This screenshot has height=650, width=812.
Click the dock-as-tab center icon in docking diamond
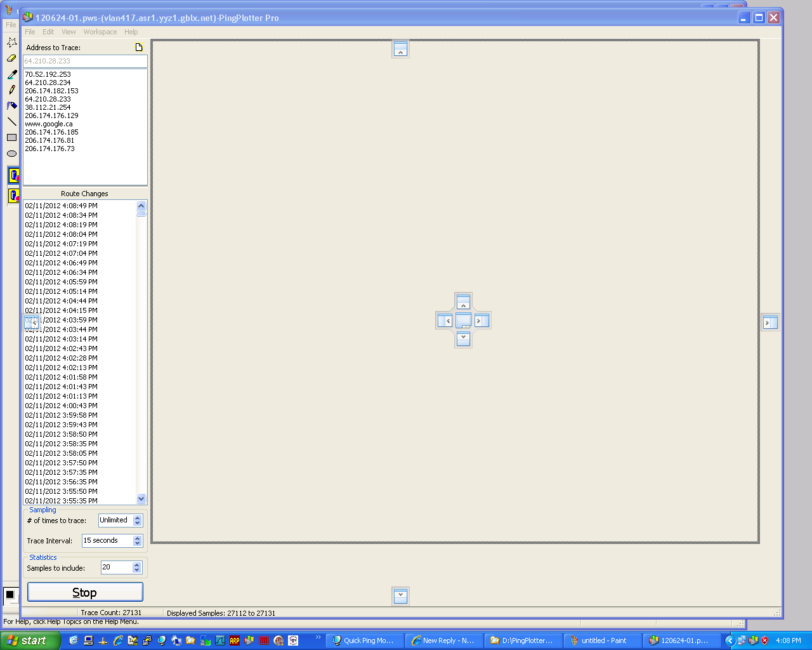[463, 321]
